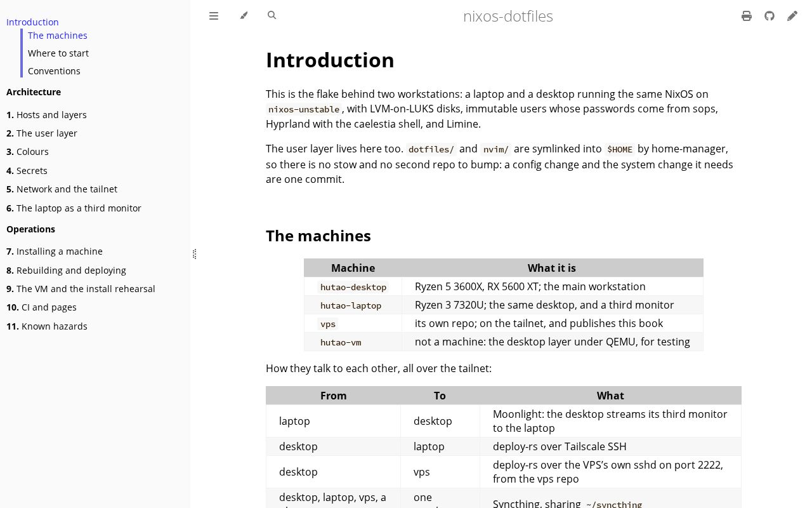
Task: Click the Ryzen 5 3600X description cell
Action: pyautogui.click(x=553, y=287)
